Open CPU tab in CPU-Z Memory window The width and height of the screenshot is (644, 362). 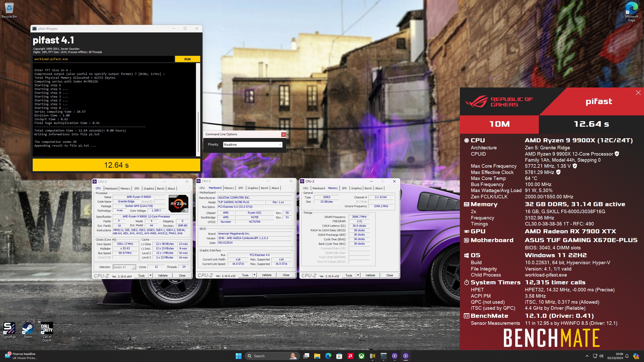click(306, 188)
